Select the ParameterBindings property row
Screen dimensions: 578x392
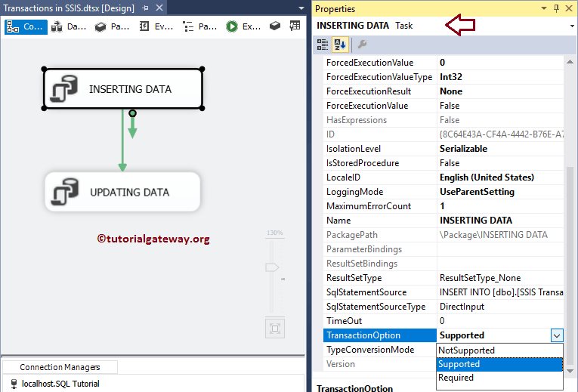pos(444,249)
